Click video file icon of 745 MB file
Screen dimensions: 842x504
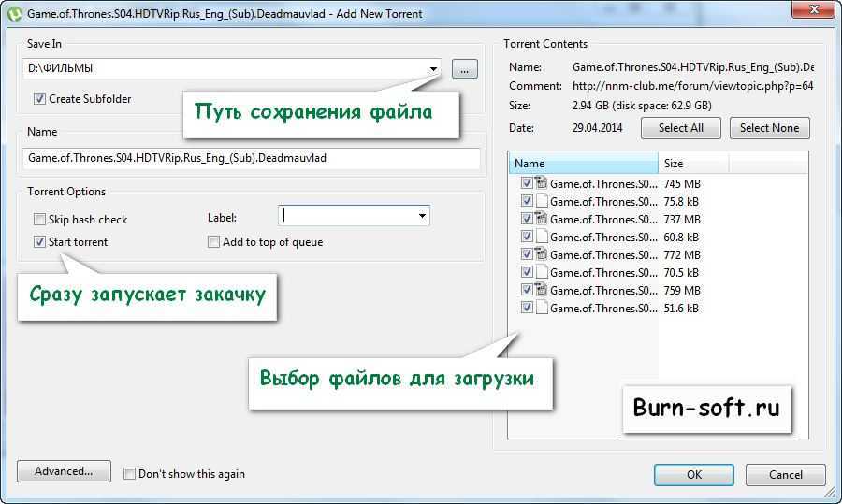point(542,183)
